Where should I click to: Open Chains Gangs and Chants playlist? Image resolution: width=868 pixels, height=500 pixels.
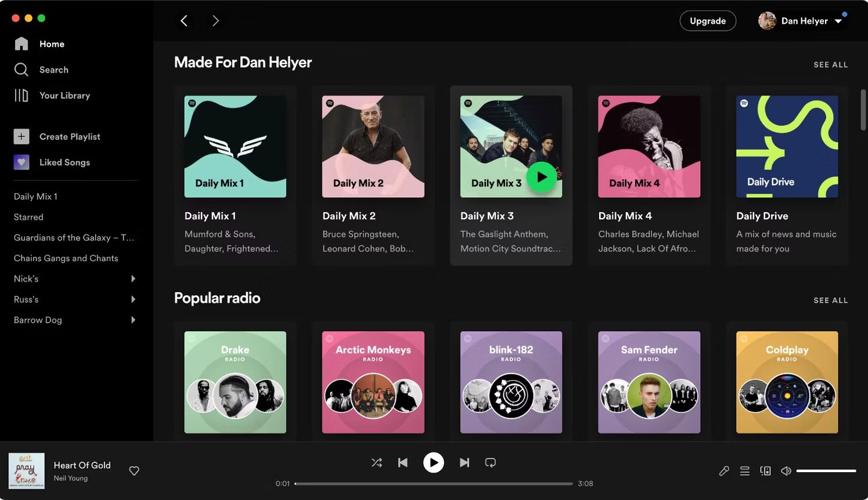click(66, 258)
